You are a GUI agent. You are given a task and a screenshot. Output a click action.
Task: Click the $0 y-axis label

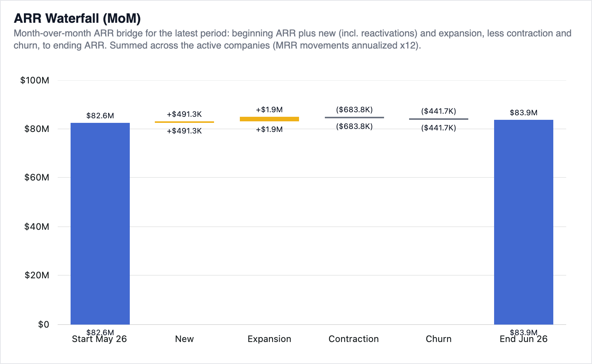tap(44, 325)
